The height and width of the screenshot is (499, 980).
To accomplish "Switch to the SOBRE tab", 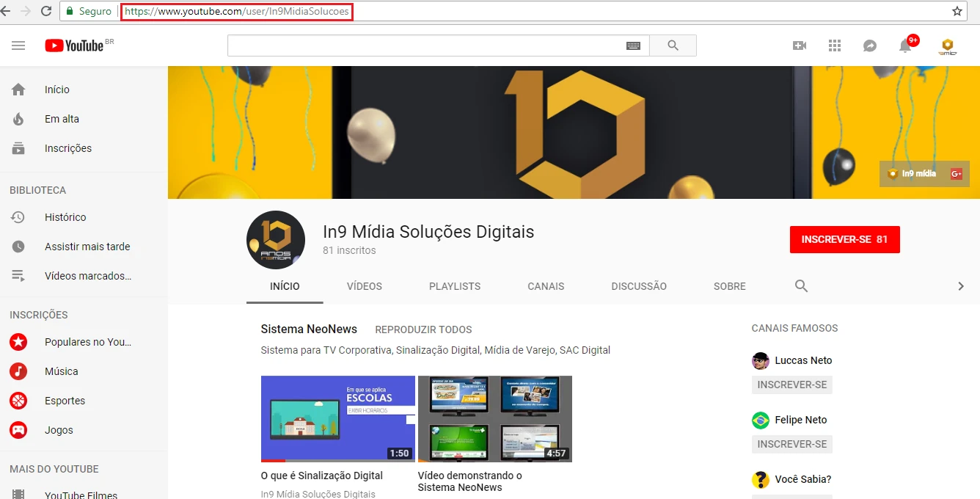I will pos(730,286).
